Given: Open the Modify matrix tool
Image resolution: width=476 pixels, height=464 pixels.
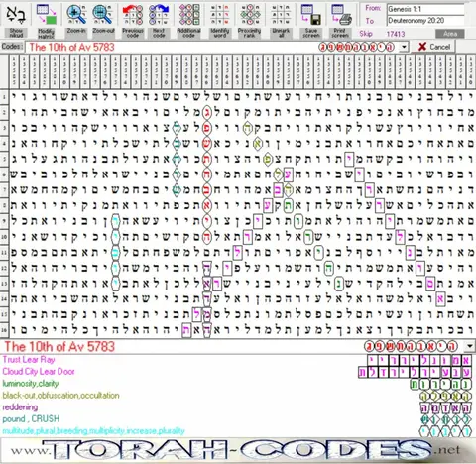Looking at the screenshot, I should point(46,21).
